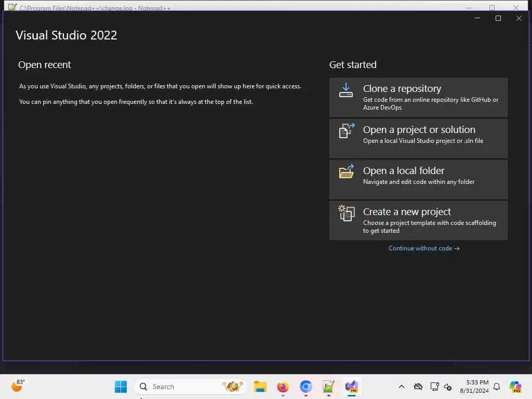Image resolution: width=532 pixels, height=399 pixels.
Task: Open the notifications bell icon
Action: click(x=497, y=387)
